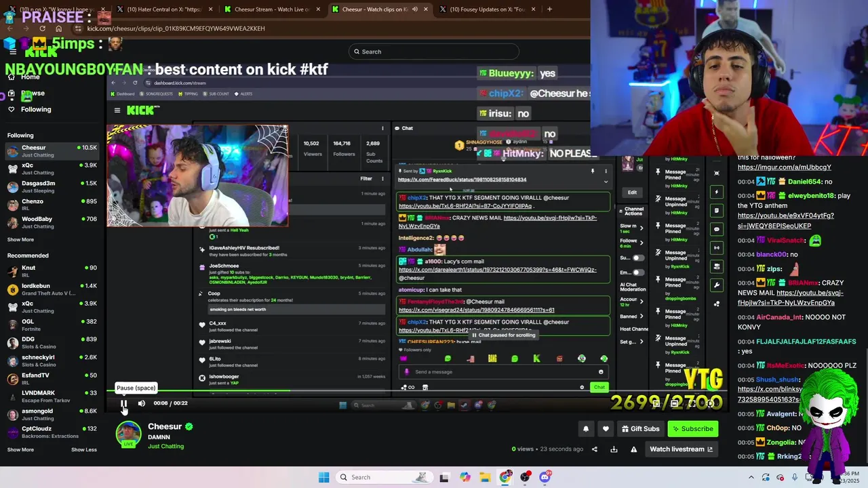Open lordkebun's Grand Theft Auto stream
868x488 pixels.
coord(52,289)
